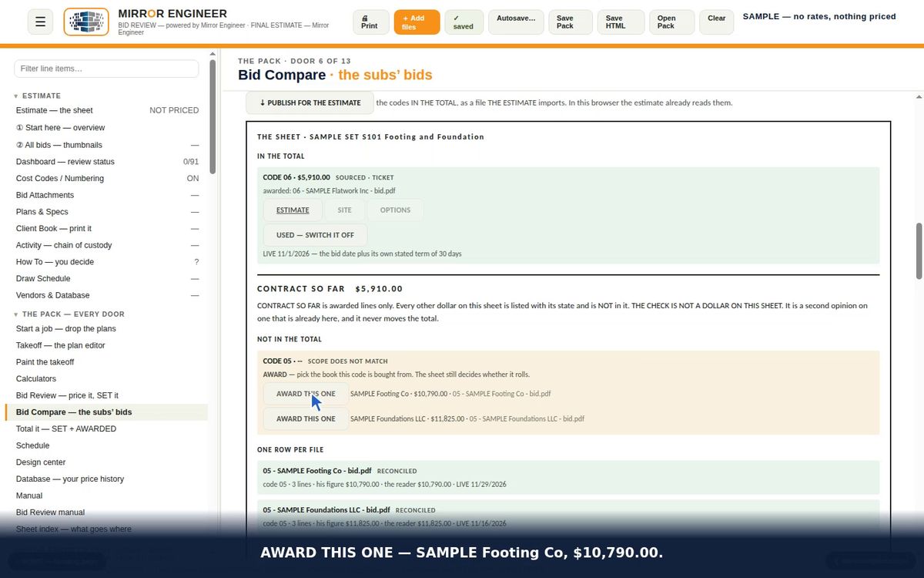924x578 pixels.
Task: Open How To — you decide
Action: 107,262
